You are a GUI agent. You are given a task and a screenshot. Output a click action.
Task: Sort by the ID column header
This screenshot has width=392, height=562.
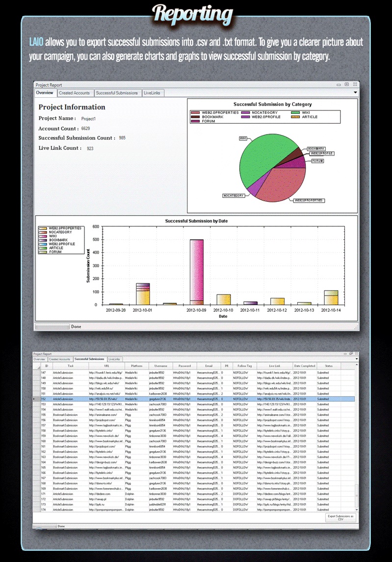47,366
